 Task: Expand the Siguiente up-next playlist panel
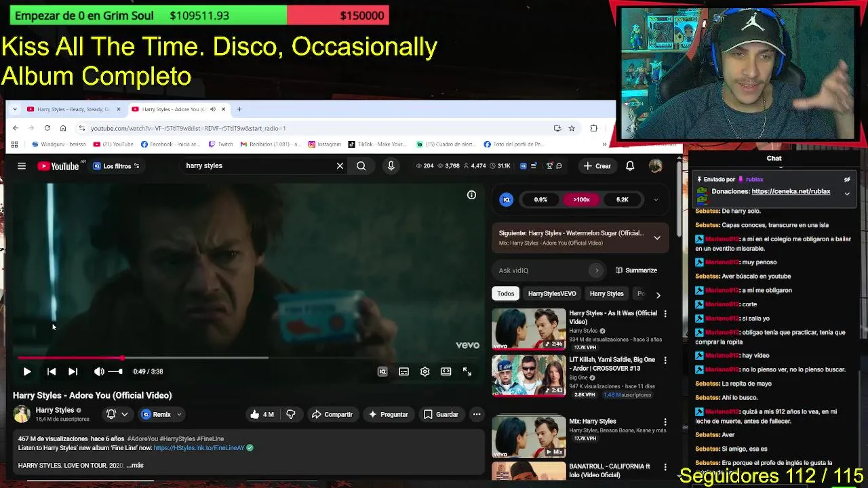(657, 237)
